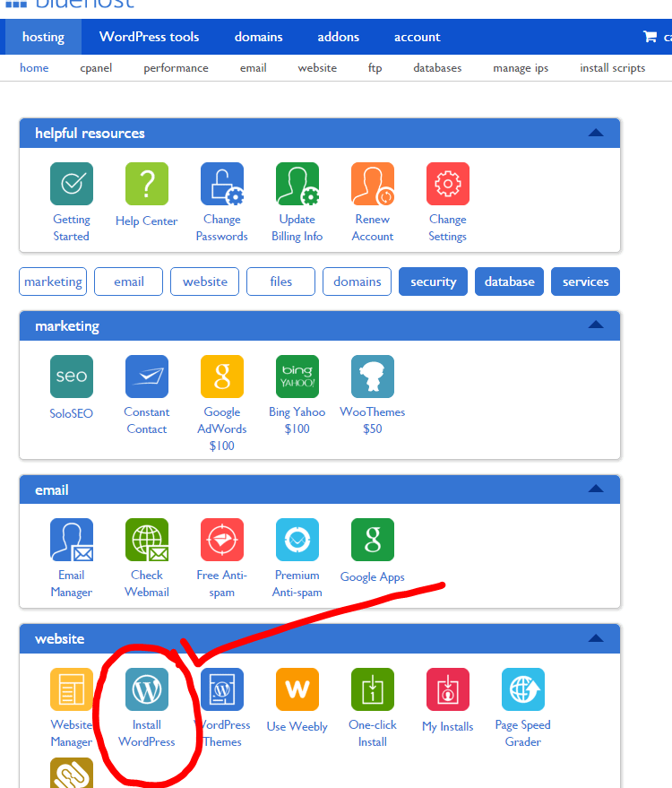Click the shopping cart icon
This screenshot has height=788, width=672.
pyautogui.click(x=650, y=36)
